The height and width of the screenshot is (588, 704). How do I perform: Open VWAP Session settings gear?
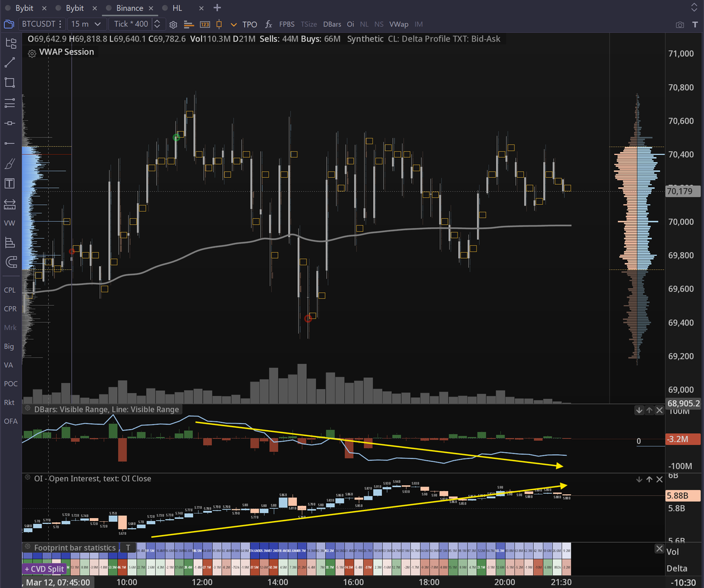(32, 52)
